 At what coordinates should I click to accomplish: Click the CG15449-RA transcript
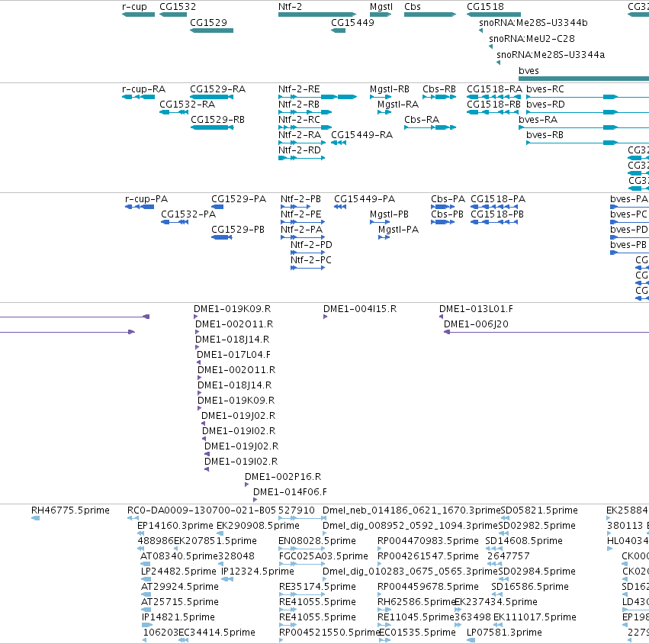338,143
